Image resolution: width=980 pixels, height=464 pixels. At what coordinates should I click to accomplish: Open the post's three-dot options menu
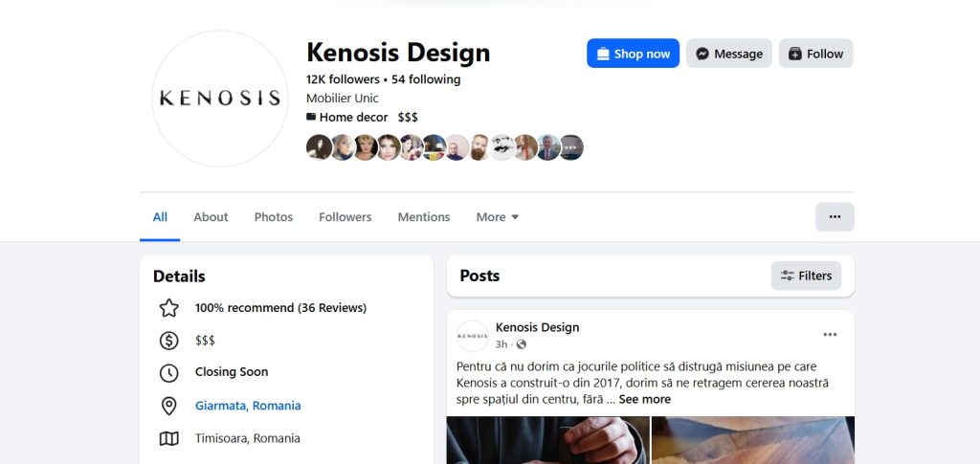(830, 335)
